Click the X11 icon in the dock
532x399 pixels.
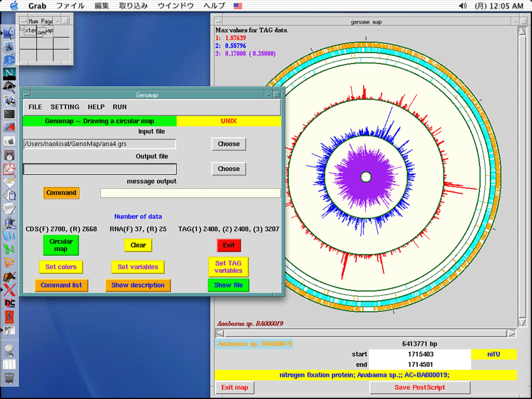(x=10, y=290)
